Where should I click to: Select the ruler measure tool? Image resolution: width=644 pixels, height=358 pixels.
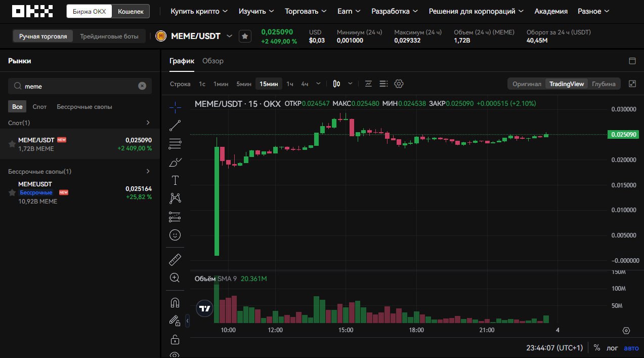pos(175,260)
